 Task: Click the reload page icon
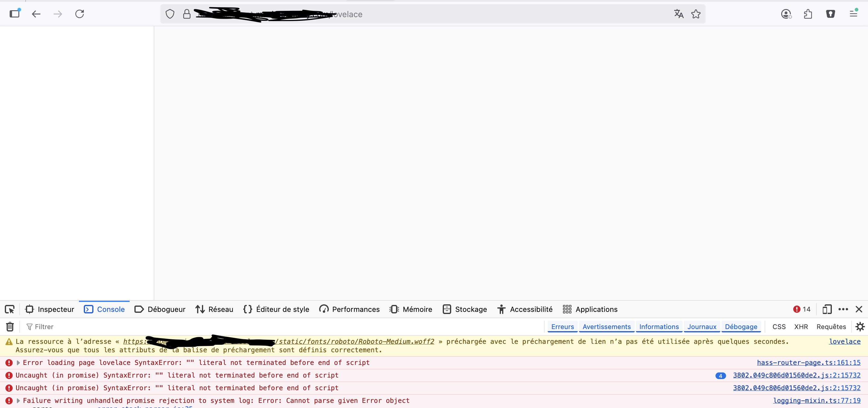click(x=80, y=14)
